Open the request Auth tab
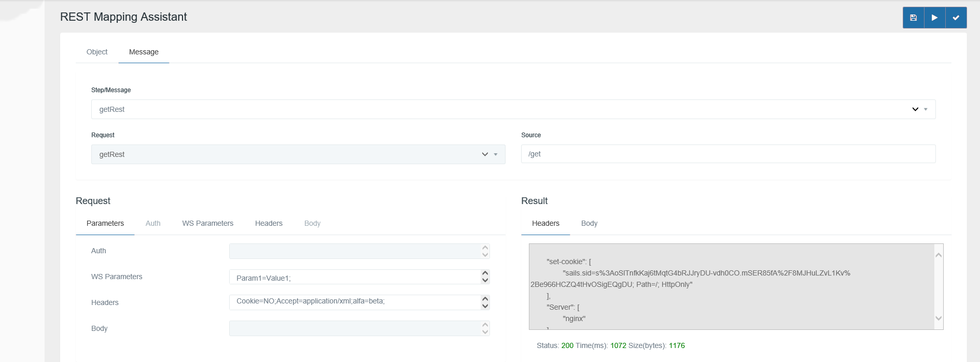Screen dimensions: 980x362 click(153, 223)
